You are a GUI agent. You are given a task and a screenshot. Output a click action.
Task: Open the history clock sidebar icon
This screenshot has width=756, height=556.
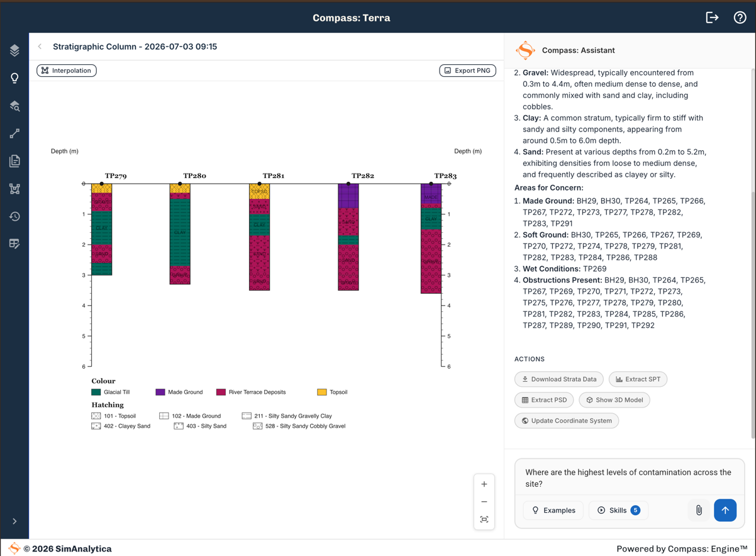[14, 216]
